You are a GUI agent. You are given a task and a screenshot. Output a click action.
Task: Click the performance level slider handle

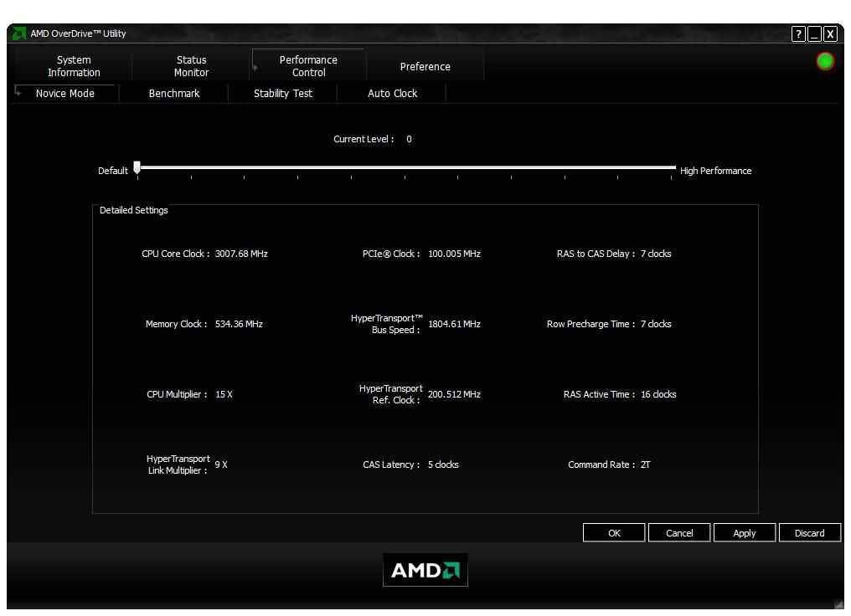(x=137, y=167)
